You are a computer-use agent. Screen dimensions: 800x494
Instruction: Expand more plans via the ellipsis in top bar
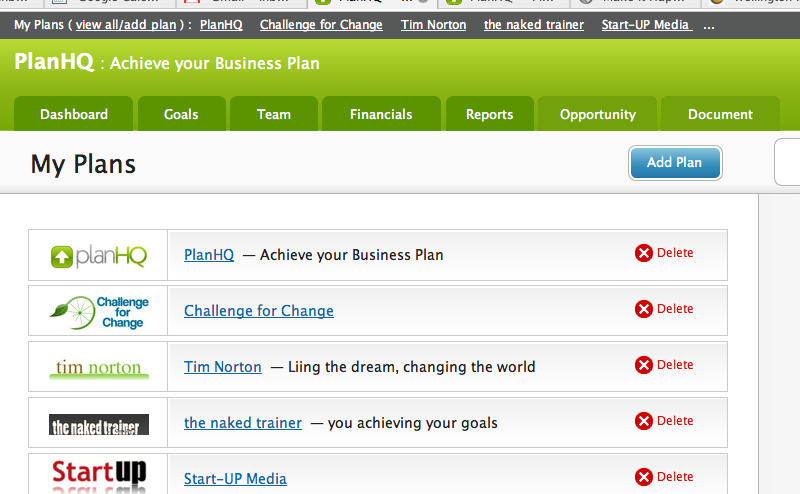click(709, 26)
